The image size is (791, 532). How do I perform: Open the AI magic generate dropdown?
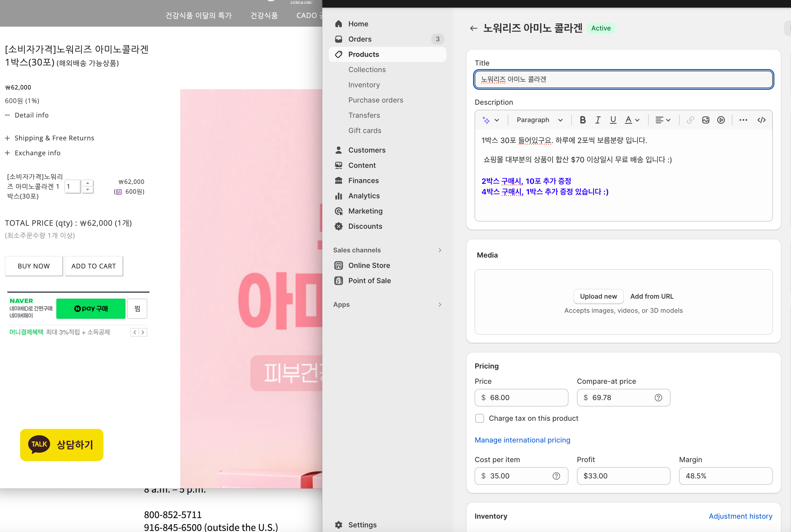(x=490, y=120)
